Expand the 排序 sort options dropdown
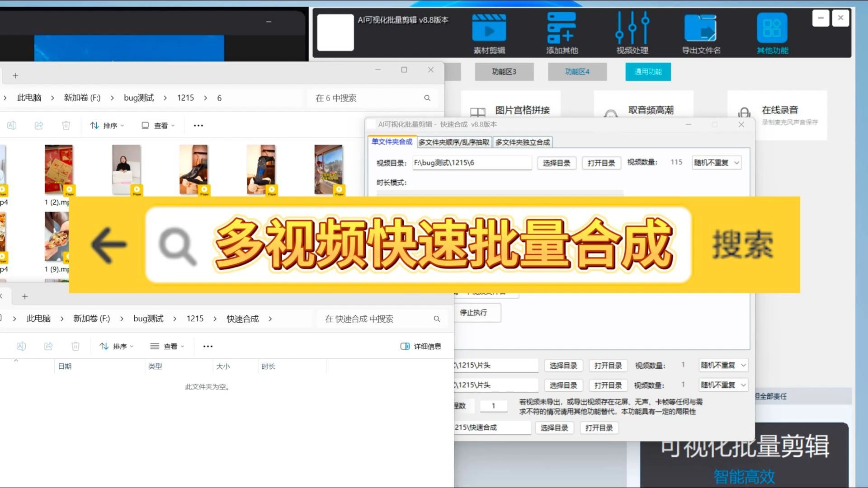 click(107, 125)
